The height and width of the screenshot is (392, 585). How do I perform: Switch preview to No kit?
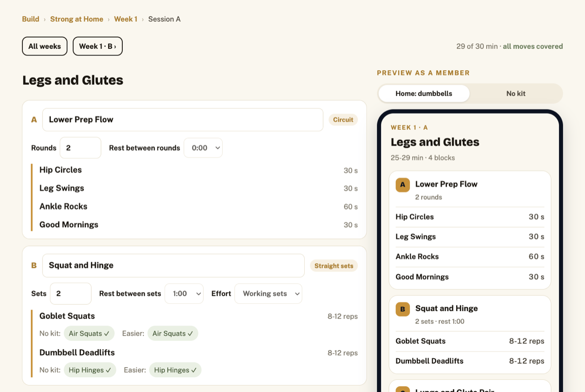click(516, 94)
